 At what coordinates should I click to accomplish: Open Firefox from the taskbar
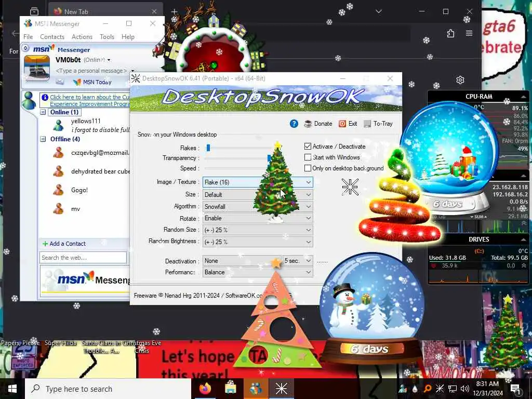click(x=205, y=389)
